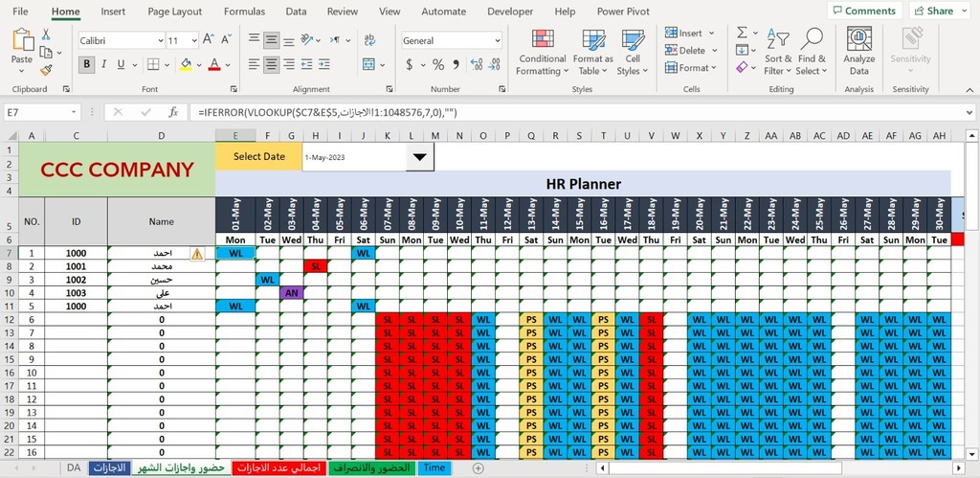Toggle Italic formatting

[x=103, y=64]
